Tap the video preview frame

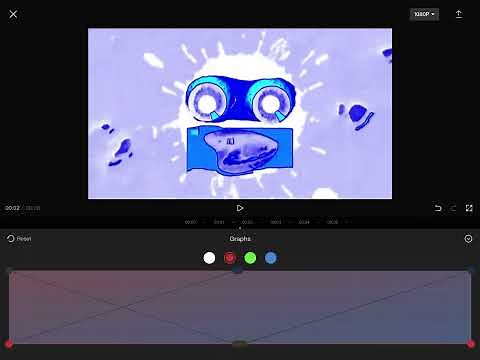(x=240, y=113)
